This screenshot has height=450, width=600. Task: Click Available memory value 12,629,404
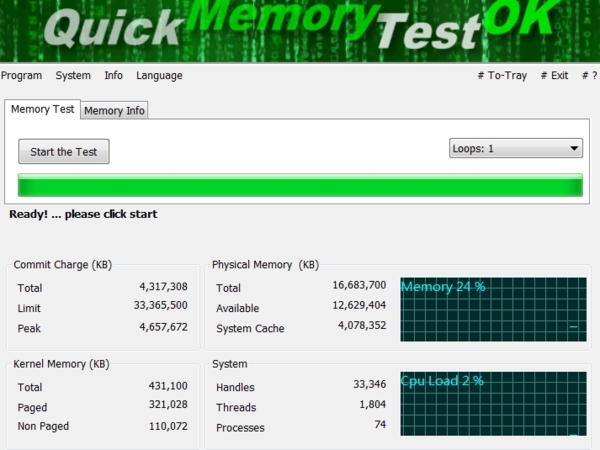pyautogui.click(x=359, y=305)
